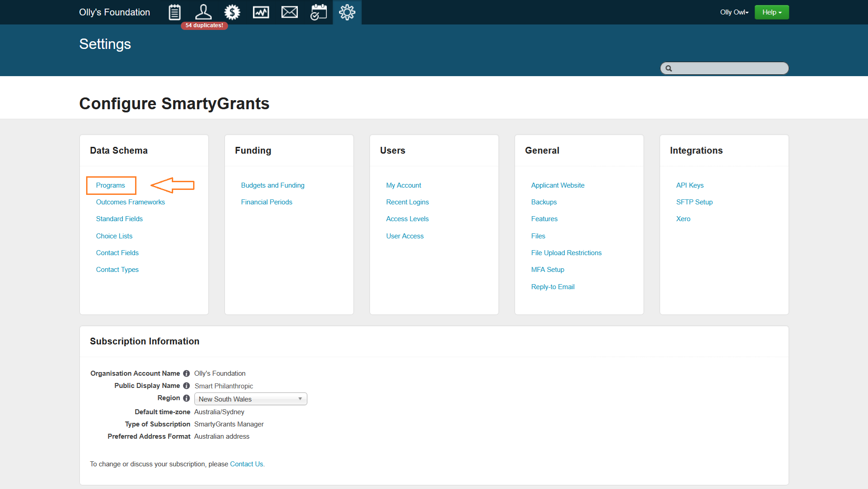Open the clipboard applications icon in navbar
This screenshot has height=489, width=868.
click(x=175, y=12)
